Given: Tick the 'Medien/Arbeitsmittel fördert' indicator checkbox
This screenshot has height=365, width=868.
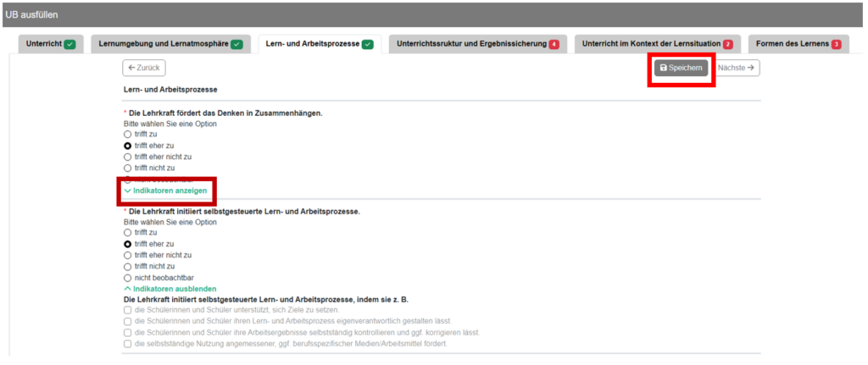Looking at the screenshot, I should click(x=128, y=344).
